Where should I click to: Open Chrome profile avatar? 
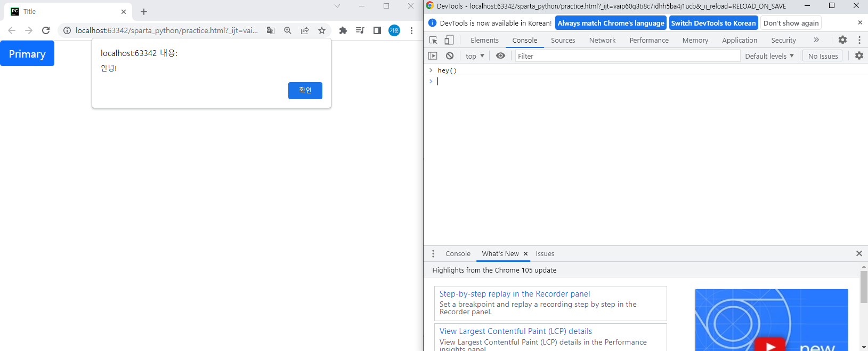click(394, 30)
